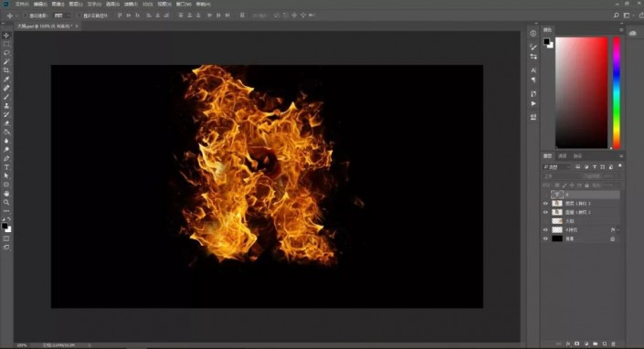Select the Hand tool

6,194
